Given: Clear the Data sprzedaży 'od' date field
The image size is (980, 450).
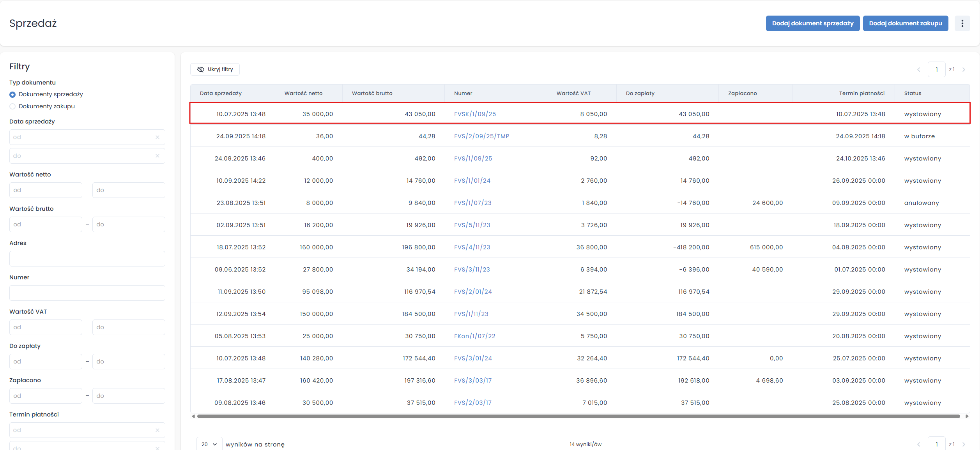Looking at the screenshot, I should pyautogui.click(x=157, y=137).
